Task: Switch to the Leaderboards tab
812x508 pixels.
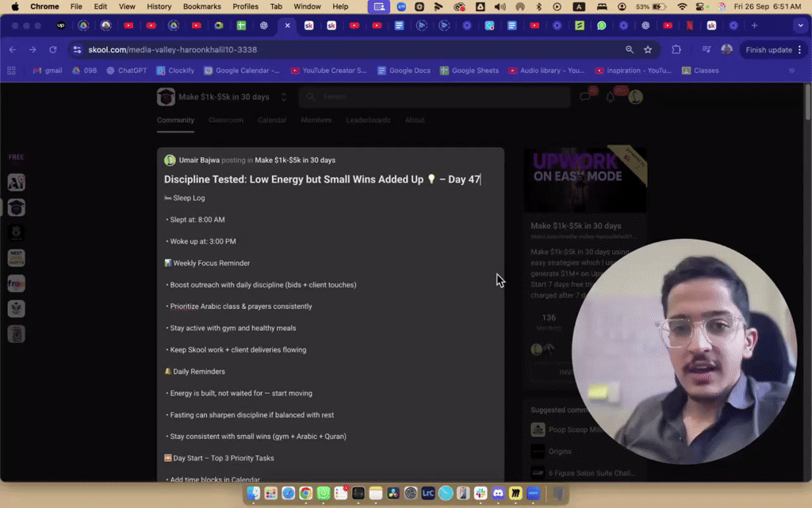Action: point(368,120)
